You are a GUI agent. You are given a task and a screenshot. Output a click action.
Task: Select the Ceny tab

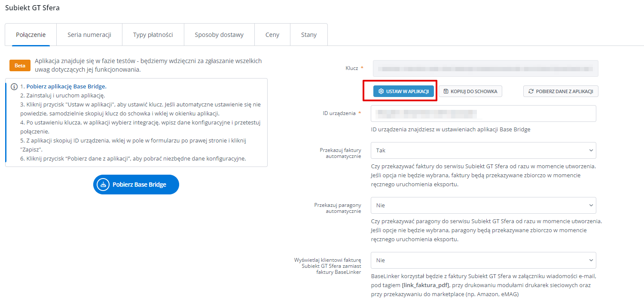tap(272, 35)
